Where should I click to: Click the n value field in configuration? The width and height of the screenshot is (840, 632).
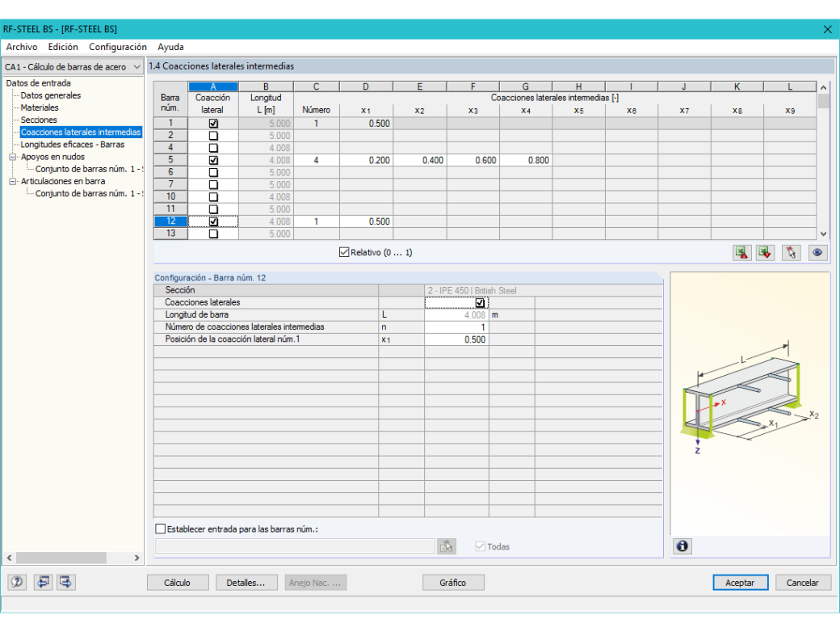pos(456,327)
